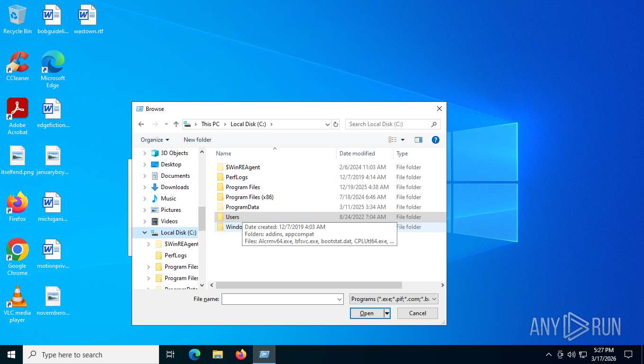
Task: Show hidden system tray icons
Action: coord(549,355)
